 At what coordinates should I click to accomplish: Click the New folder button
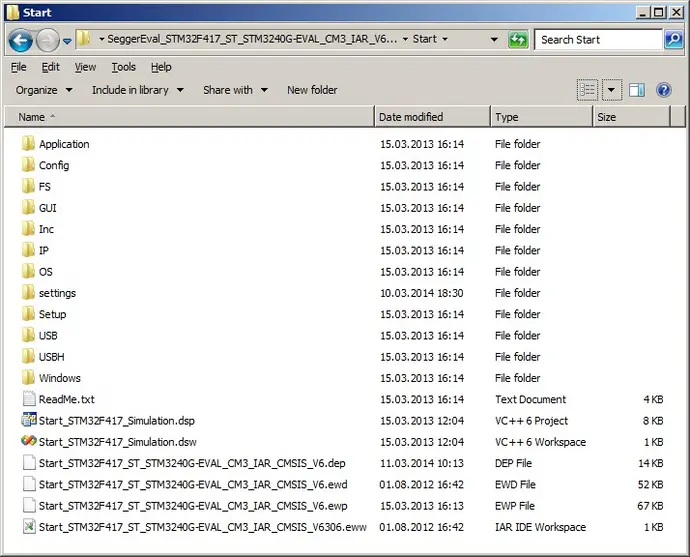[x=312, y=90]
